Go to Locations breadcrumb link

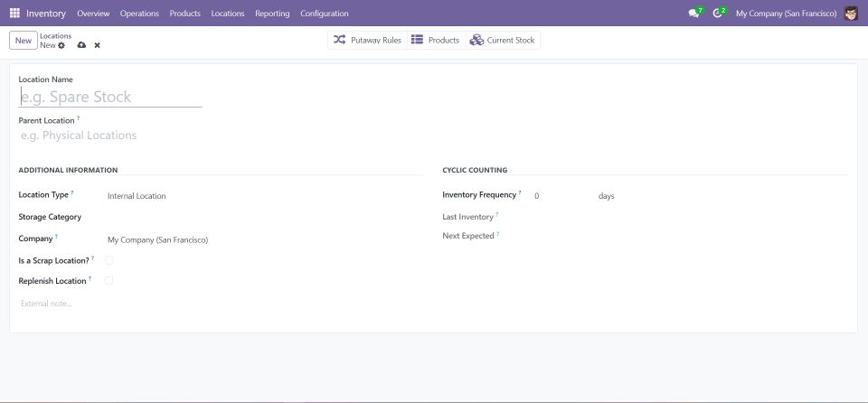coord(55,36)
